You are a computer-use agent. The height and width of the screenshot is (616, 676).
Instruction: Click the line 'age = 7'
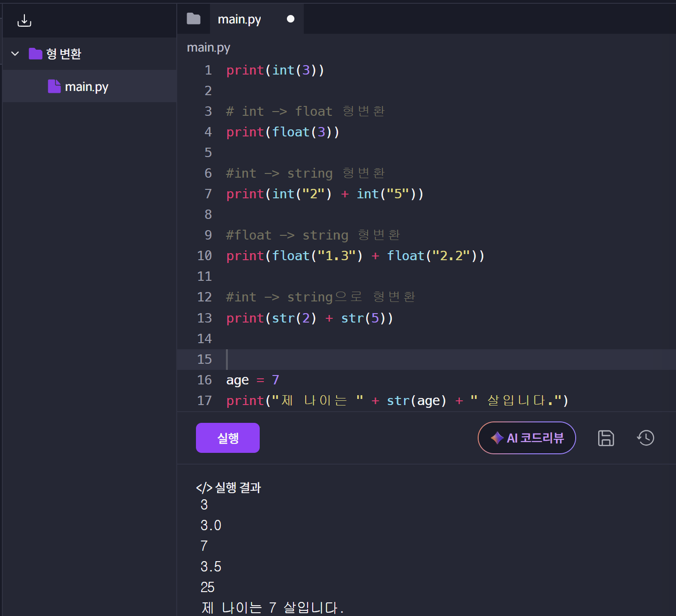click(253, 380)
